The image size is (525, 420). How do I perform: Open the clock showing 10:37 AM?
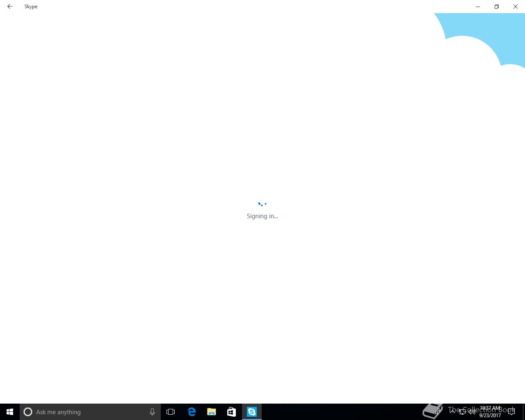(x=490, y=412)
